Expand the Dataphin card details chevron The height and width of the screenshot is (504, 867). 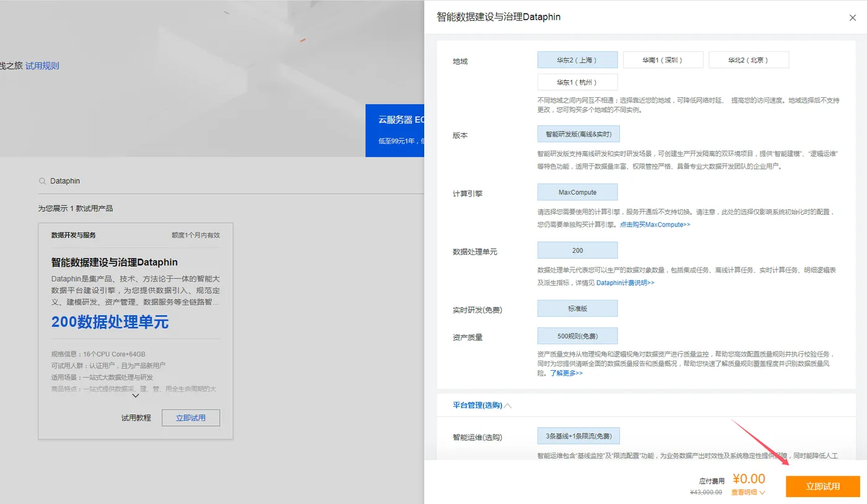click(136, 395)
